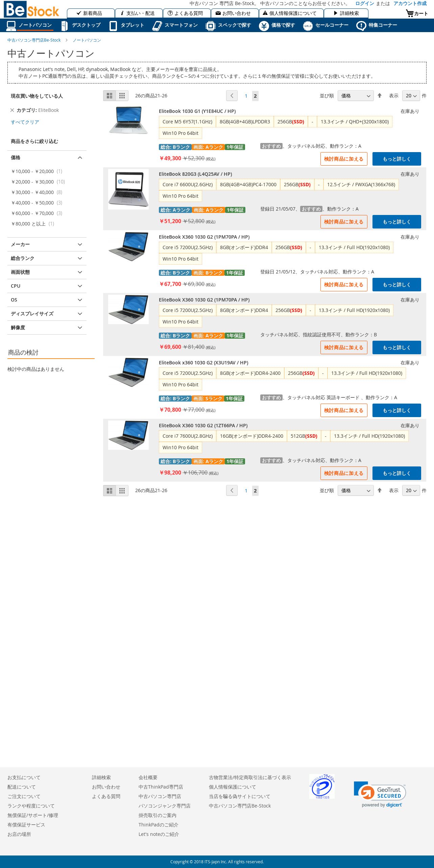Viewport: 434px width, 868px height.
Task: Switch to list view in top toolbar
Action: tap(110, 96)
